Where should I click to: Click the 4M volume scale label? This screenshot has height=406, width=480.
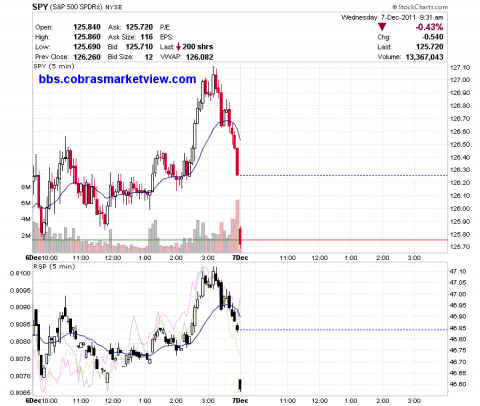[x=26, y=219]
